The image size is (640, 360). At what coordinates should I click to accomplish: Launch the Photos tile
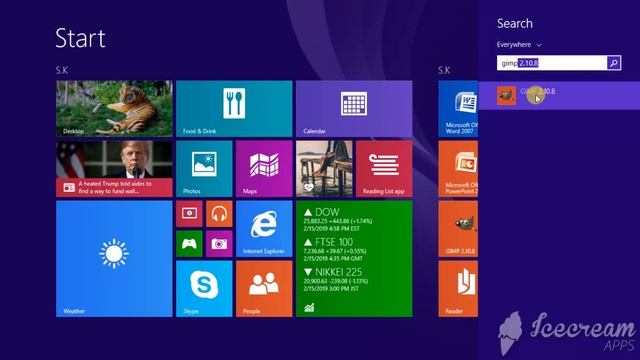(x=204, y=169)
